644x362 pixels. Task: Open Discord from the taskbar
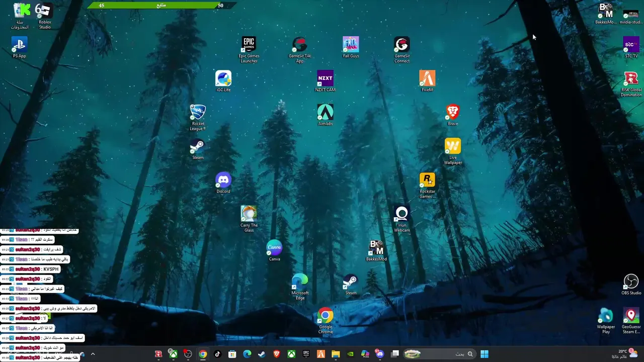click(x=380, y=354)
